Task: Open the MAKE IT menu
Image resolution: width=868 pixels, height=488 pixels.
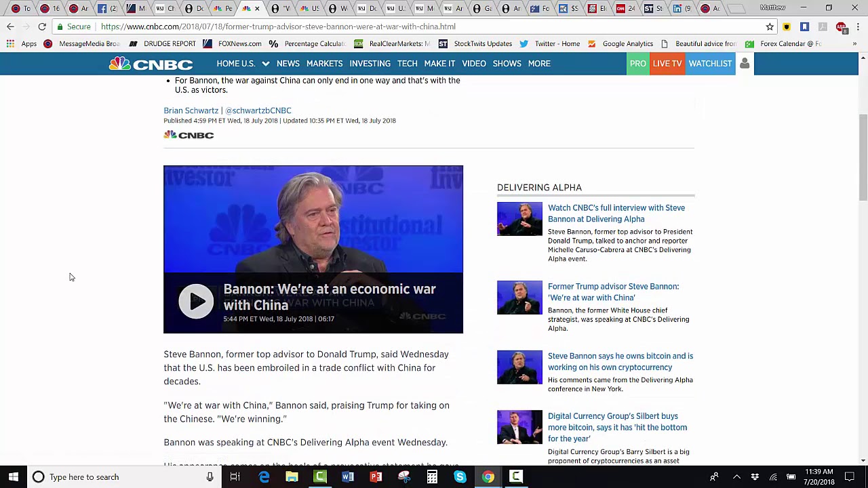Action: click(x=439, y=64)
